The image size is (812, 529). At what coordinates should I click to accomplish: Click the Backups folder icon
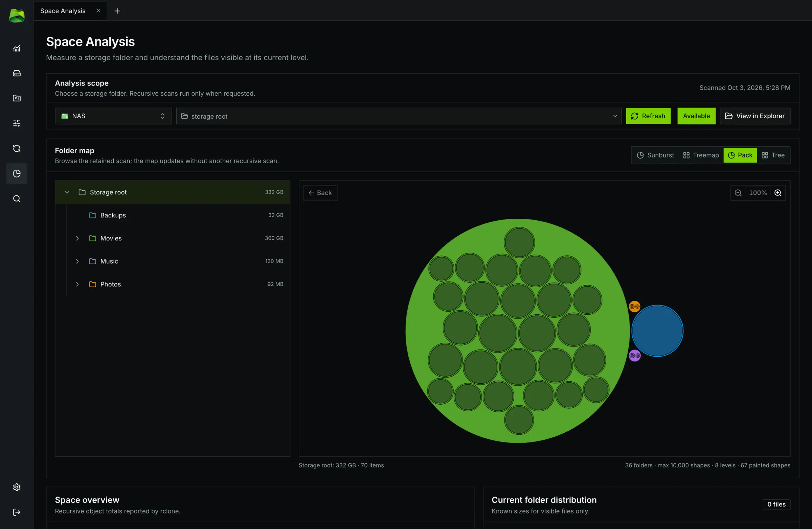pyautogui.click(x=92, y=215)
